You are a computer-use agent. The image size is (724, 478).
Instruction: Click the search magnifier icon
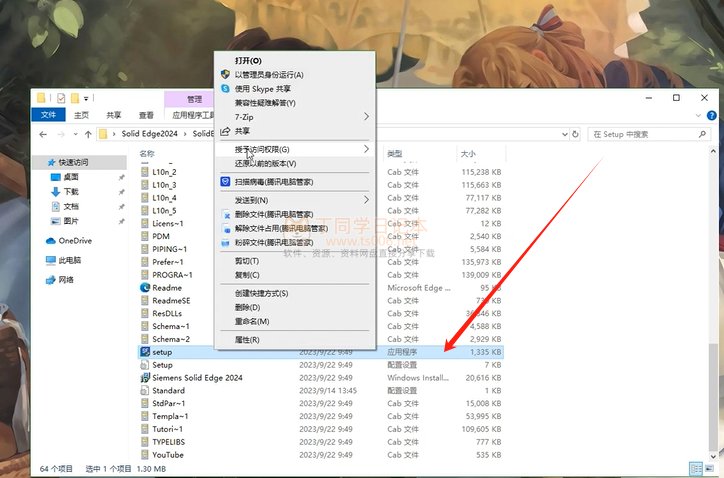pos(702,134)
